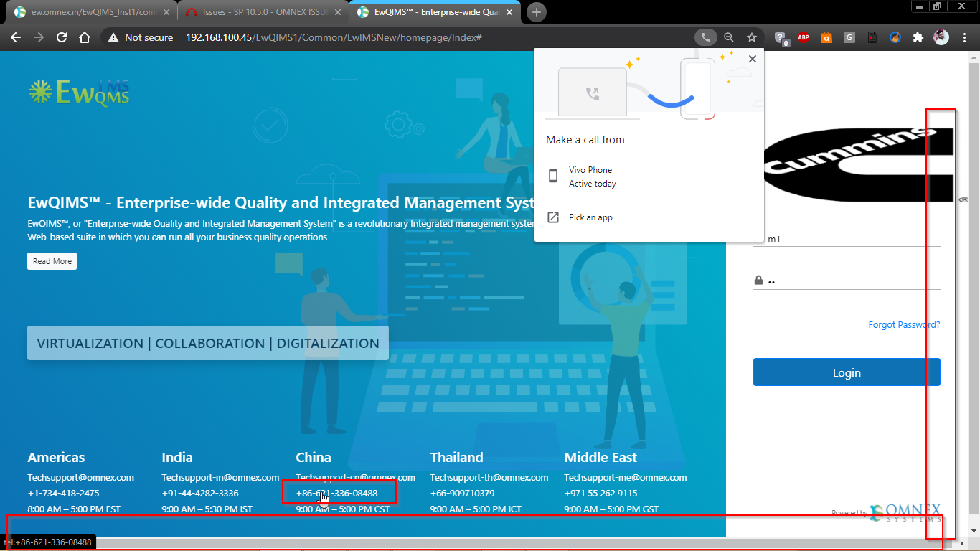Open the zoom magnifier icon in address bar
Viewport: 980px width, 551px height.
[x=729, y=37]
